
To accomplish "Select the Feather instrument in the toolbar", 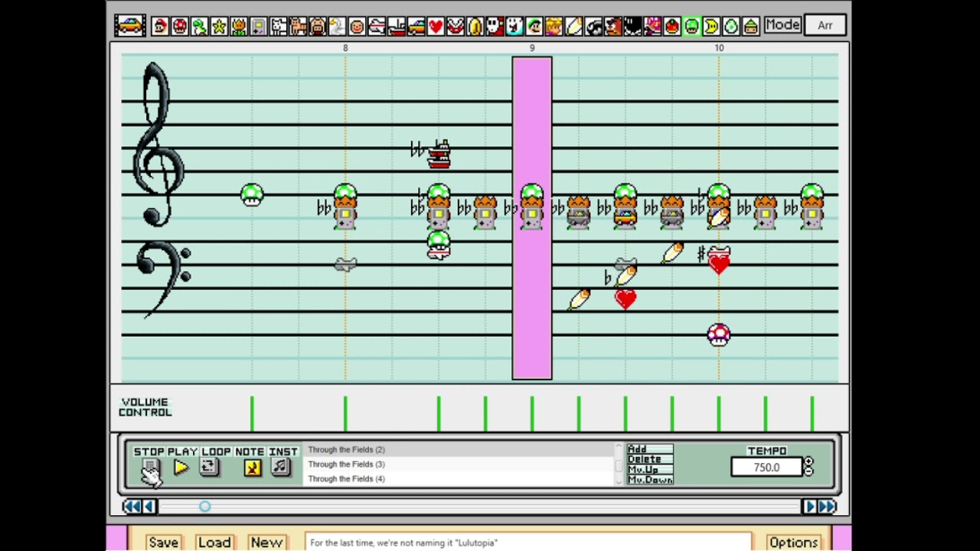I will point(574,26).
